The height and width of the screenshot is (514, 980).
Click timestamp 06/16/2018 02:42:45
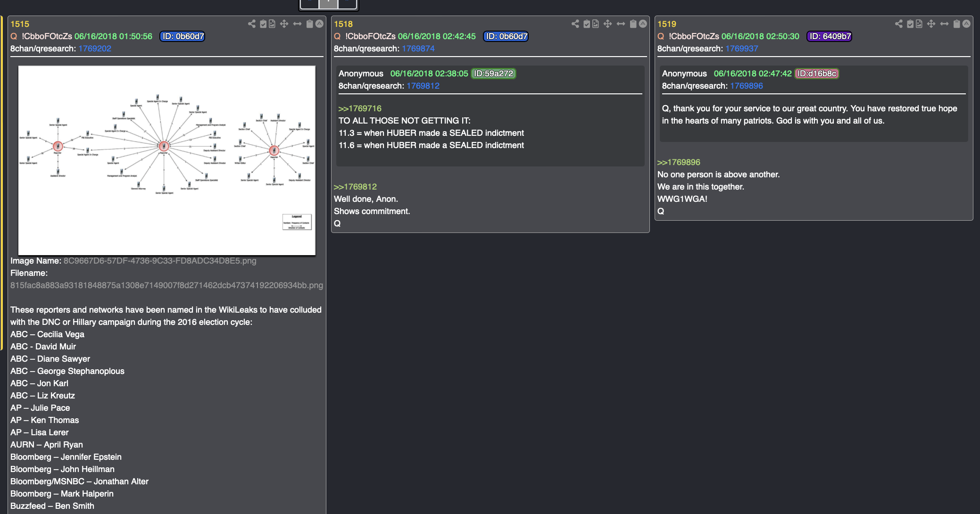click(437, 36)
